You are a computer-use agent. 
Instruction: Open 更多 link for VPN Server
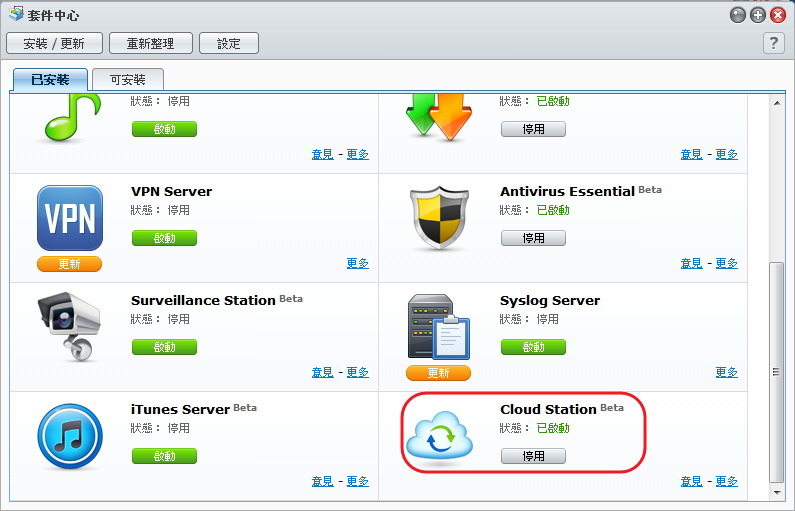click(357, 263)
